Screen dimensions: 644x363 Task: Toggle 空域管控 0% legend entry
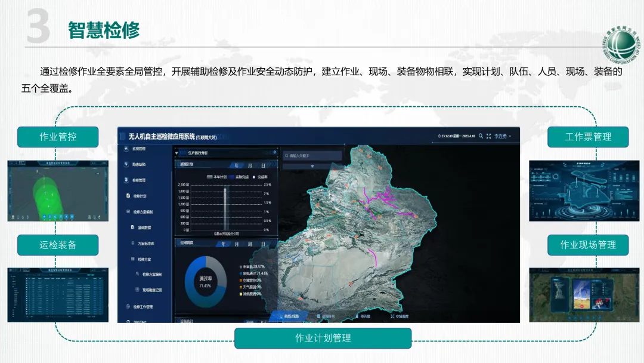251,281
